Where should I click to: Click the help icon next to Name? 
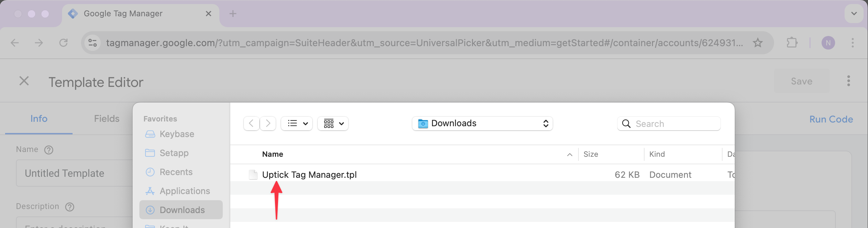click(x=49, y=150)
